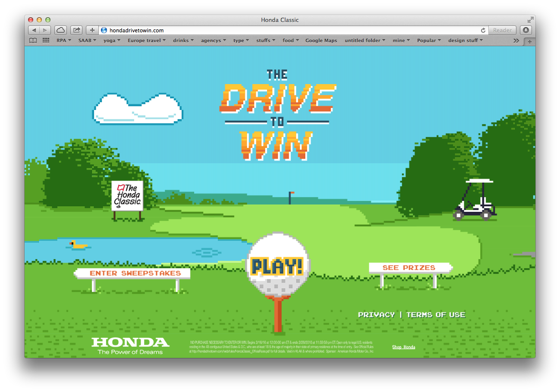Screen dimensions: 560x392
Task: Expand the SAAB bookmarks folder
Action: pos(88,41)
